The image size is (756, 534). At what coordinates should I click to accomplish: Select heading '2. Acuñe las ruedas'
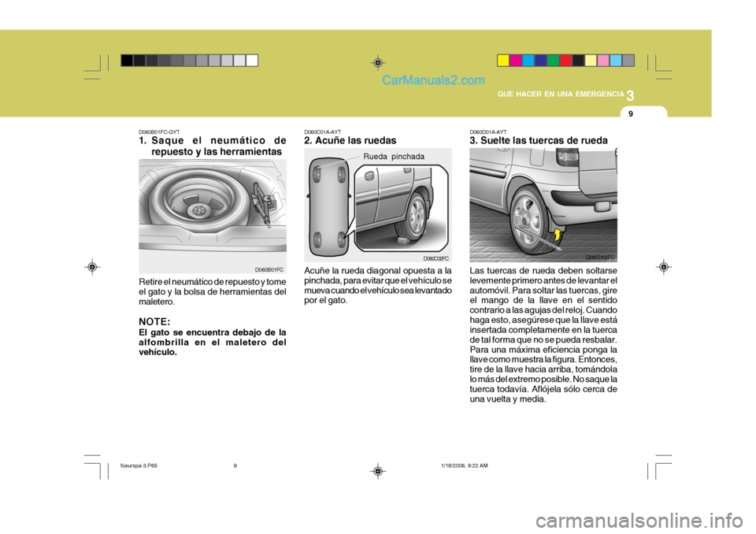350,140
